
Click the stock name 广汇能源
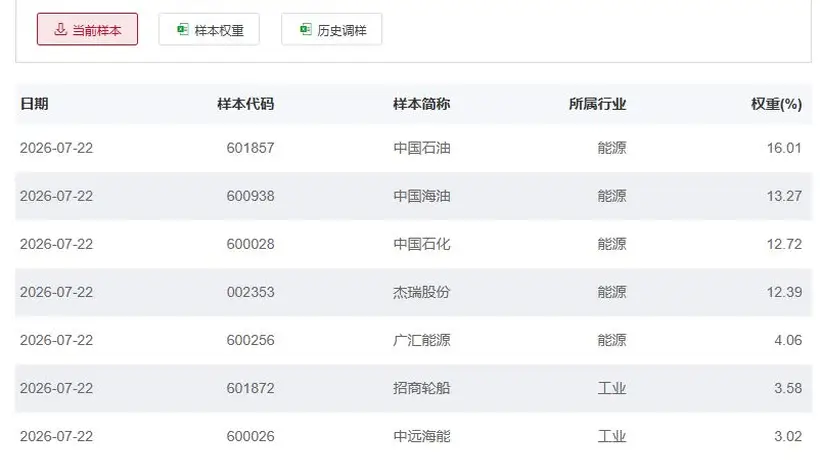(422, 340)
